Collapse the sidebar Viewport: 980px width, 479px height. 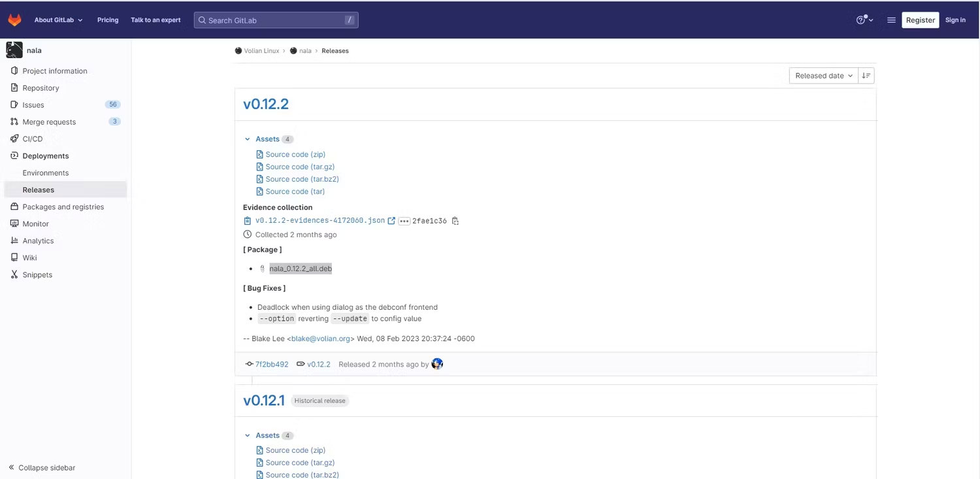[x=42, y=467]
